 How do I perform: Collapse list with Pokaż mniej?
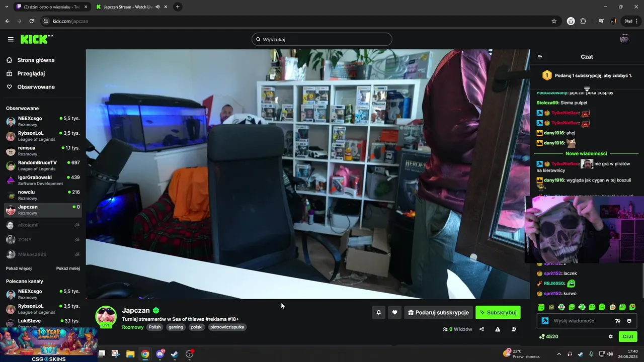click(x=68, y=268)
